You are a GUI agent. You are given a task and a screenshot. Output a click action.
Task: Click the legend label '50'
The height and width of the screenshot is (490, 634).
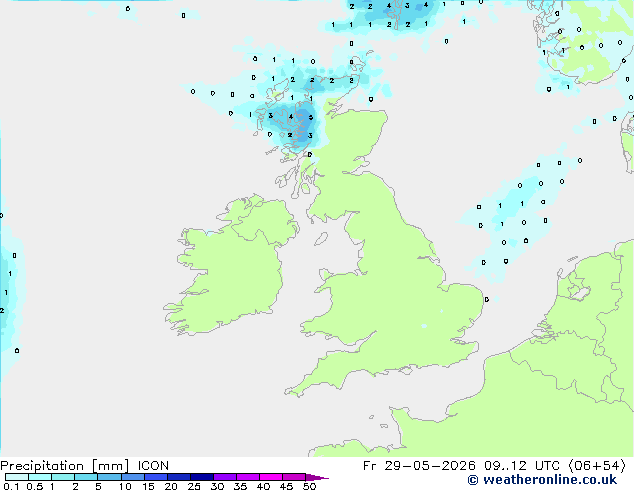tap(309, 486)
